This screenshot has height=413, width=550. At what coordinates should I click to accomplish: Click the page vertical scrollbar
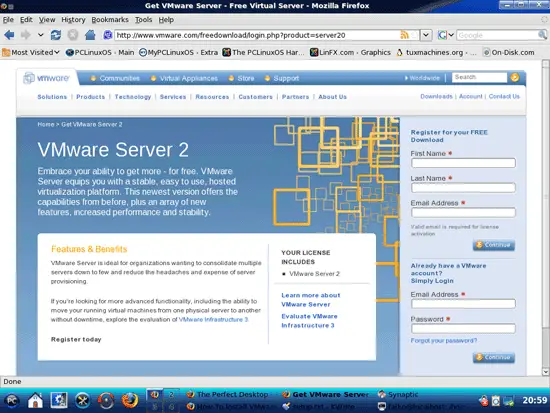tap(545, 218)
